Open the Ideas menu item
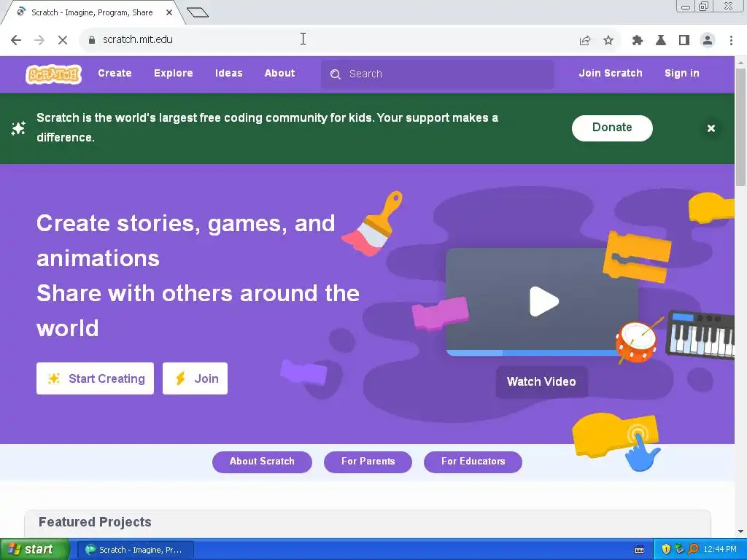This screenshot has width=747, height=560. [228, 74]
